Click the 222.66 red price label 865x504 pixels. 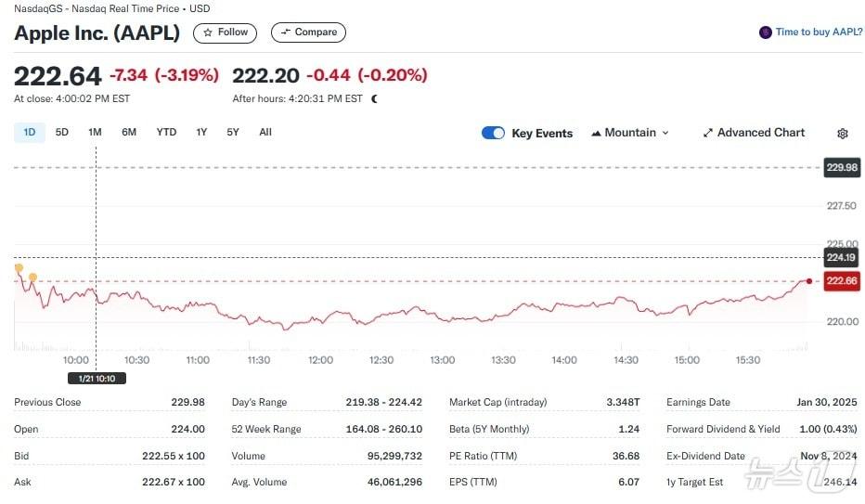click(x=842, y=281)
